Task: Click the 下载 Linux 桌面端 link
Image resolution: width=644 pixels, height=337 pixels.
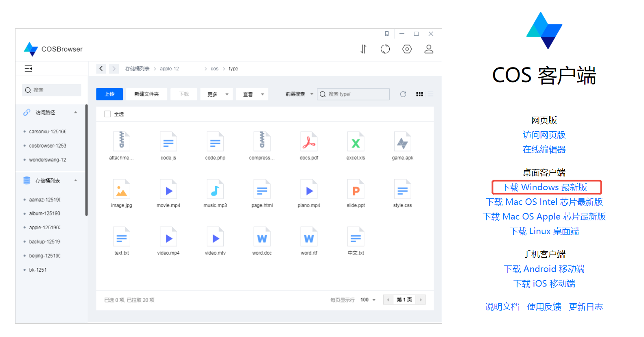Action: [544, 231]
